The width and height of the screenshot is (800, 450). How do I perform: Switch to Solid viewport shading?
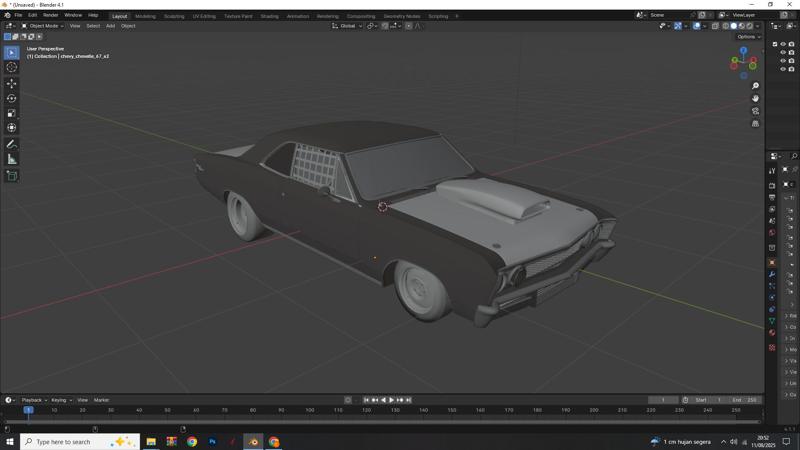(x=734, y=26)
